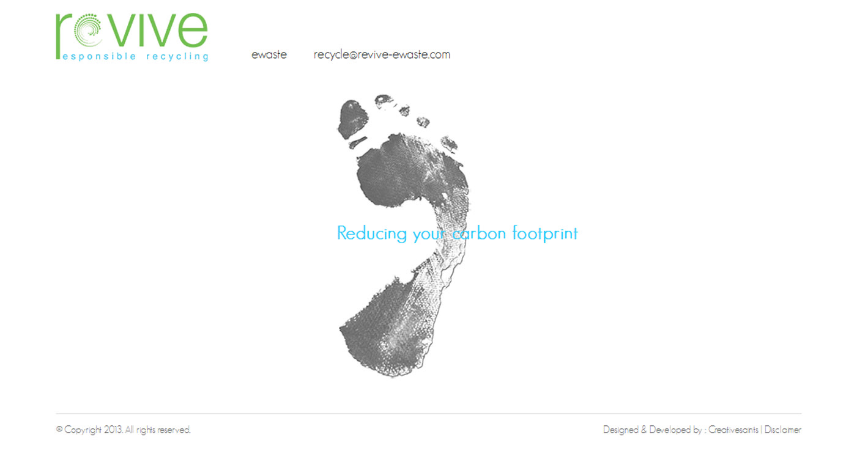This screenshot has height=462, width=868.
Task: Click the carbon footprint image
Action: (404, 235)
